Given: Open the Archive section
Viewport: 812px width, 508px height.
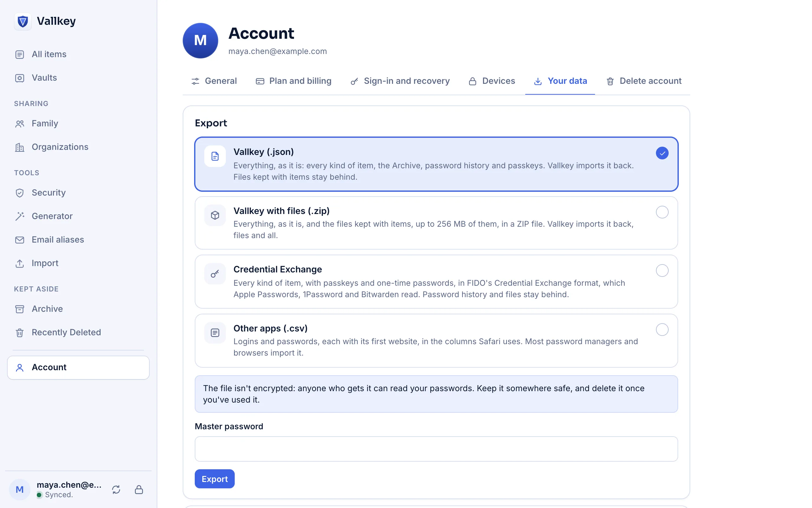Looking at the screenshot, I should pos(78,309).
